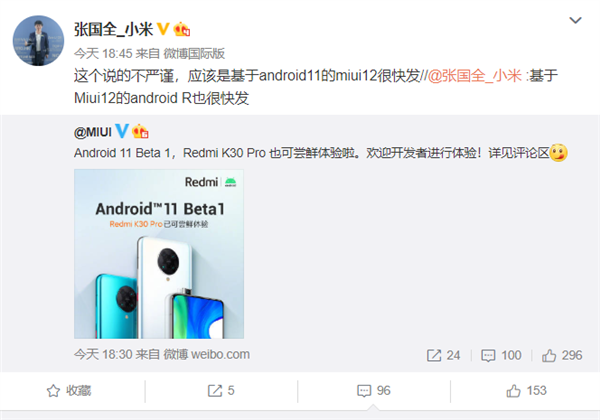Open the original post's 100 comments

pyautogui.click(x=501, y=355)
